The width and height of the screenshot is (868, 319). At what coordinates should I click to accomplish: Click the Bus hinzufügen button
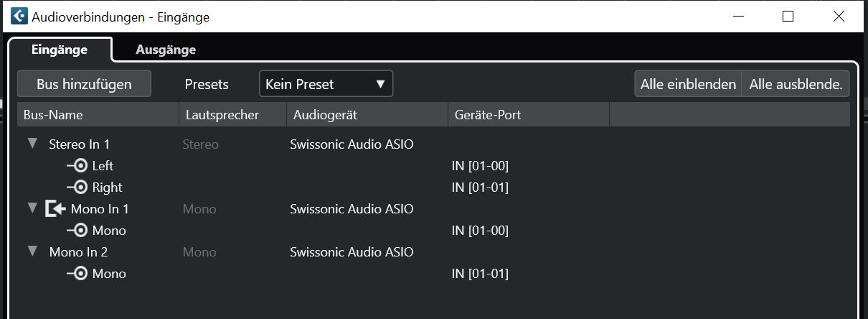coord(84,84)
